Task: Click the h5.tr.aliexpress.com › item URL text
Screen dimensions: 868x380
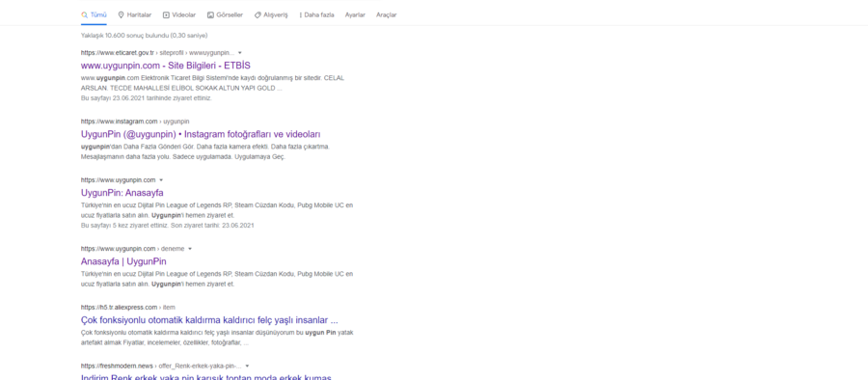Action: pos(128,308)
